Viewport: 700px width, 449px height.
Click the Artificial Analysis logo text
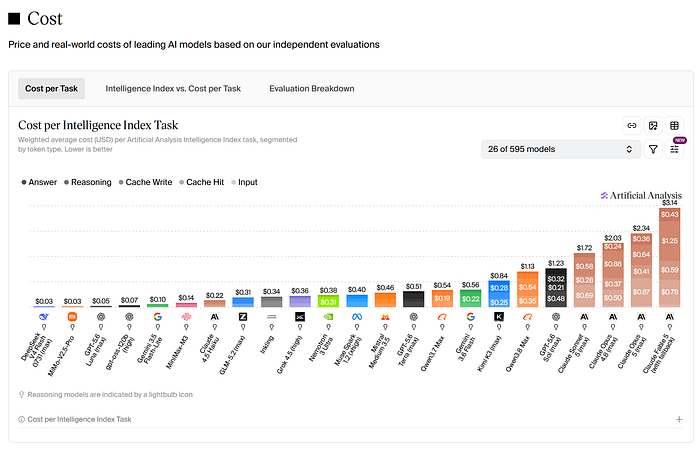point(641,195)
